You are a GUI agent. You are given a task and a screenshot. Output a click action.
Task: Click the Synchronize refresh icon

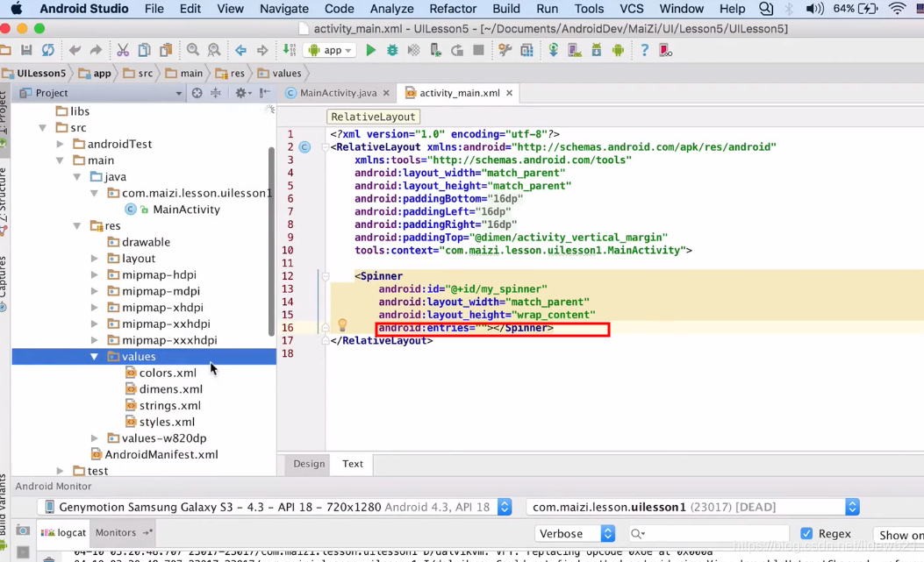coord(47,51)
